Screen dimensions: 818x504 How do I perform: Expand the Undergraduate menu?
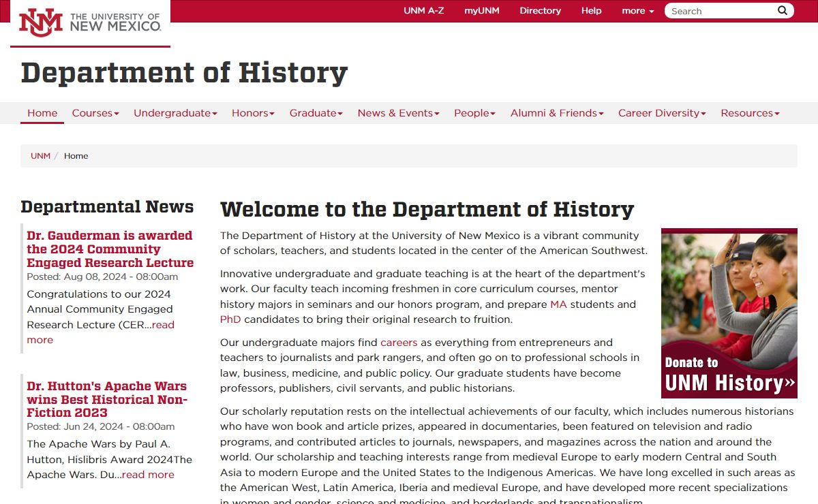click(175, 113)
